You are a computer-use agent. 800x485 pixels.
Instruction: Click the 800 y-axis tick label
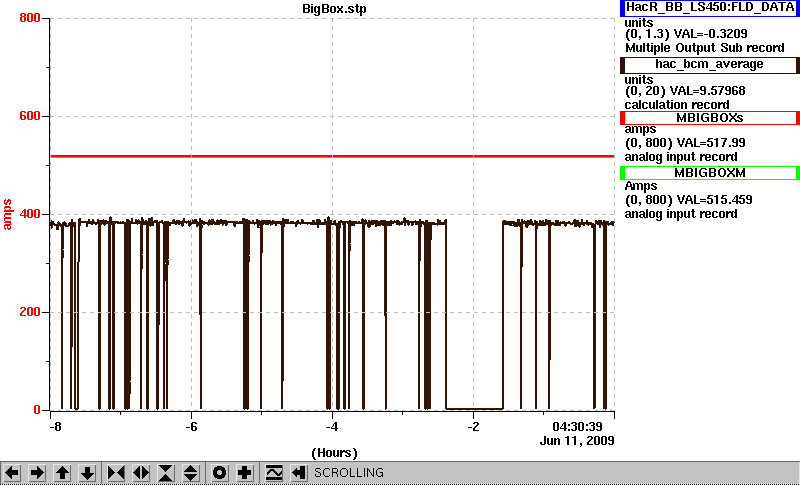(30, 18)
